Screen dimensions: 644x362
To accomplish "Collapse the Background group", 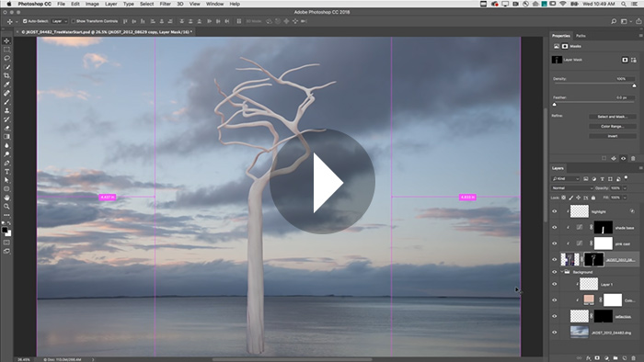I will [x=561, y=272].
